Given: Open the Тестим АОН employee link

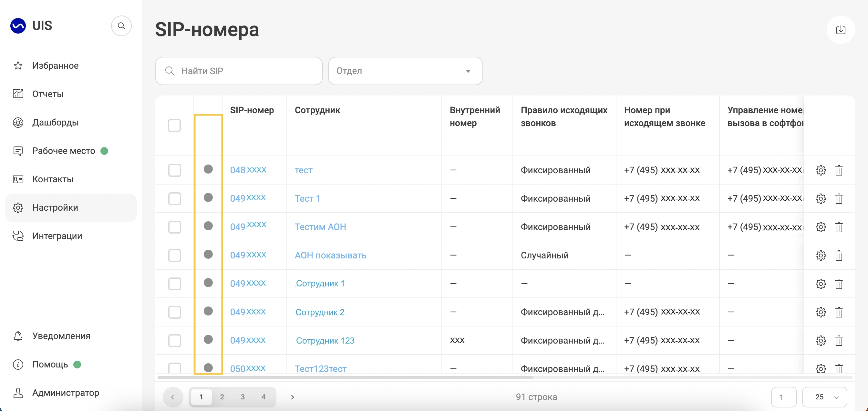Looking at the screenshot, I should point(320,227).
